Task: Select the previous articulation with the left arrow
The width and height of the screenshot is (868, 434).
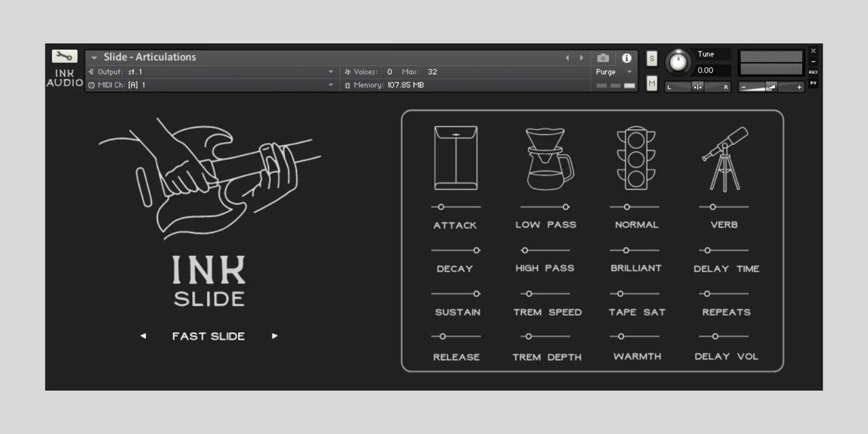Action: pyautogui.click(x=143, y=336)
